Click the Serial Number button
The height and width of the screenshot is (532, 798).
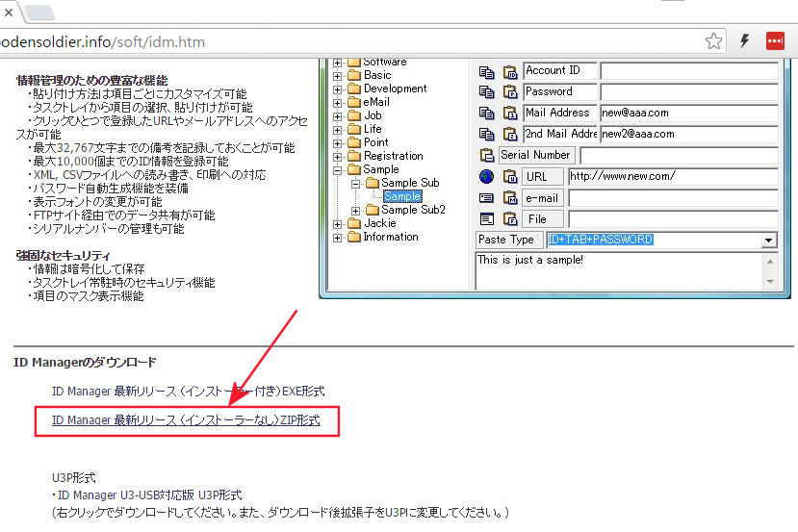tap(536, 155)
